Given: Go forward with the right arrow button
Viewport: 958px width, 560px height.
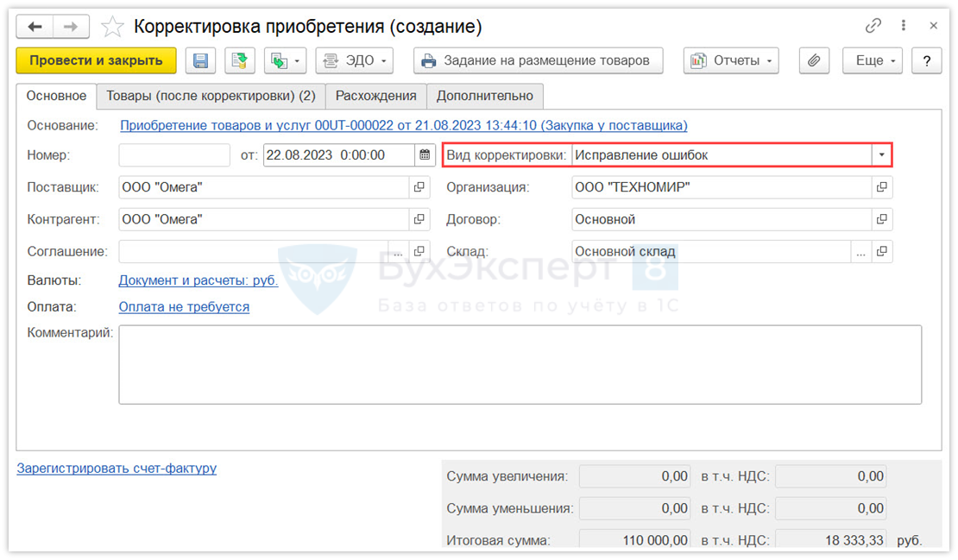Looking at the screenshot, I should (71, 27).
